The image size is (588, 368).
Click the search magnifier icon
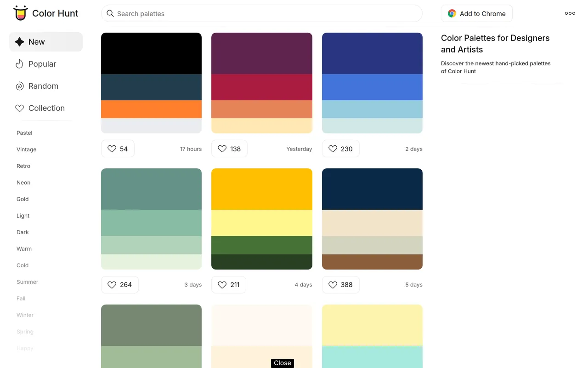click(110, 13)
